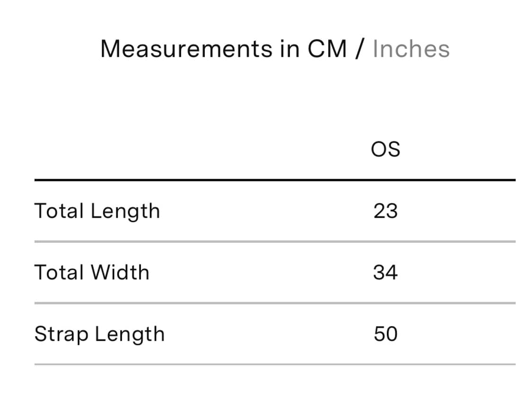The width and height of the screenshot is (532, 407).
Task: Click the word "in" in the heading
Action: tap(290, 49)
